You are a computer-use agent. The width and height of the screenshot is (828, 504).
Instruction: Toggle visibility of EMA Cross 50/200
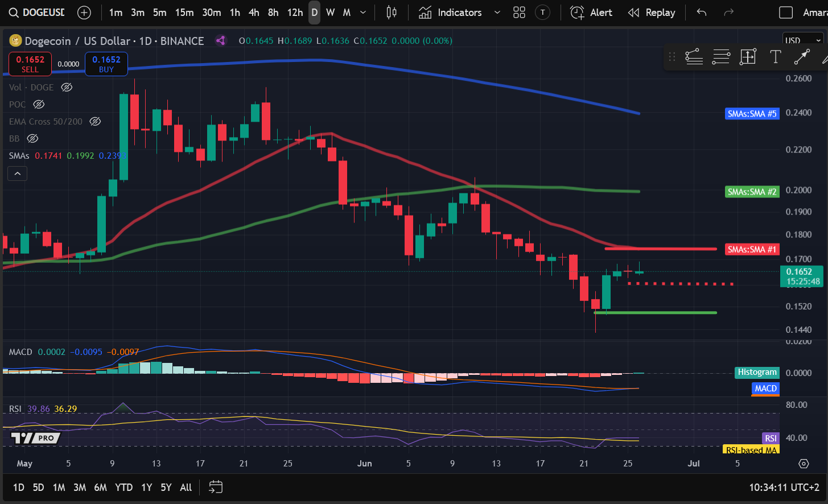95,121
